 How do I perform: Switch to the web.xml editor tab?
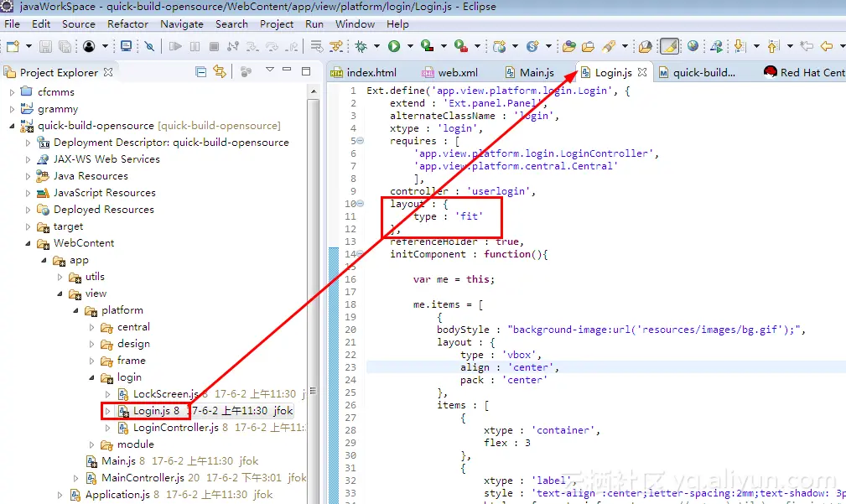[450, 72]
